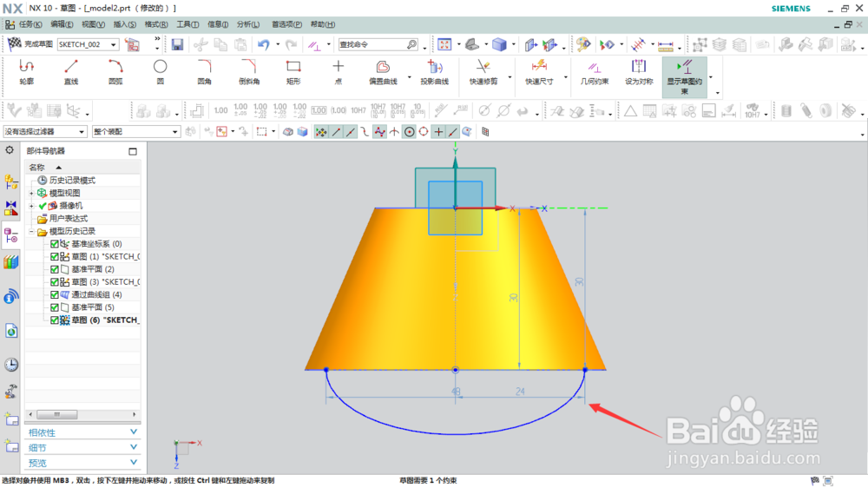Image resolution: width=868 pixels, height=488 pixels.
Task: Activate the 偏置曲线 offset curve tool
Action: coord(383,72)
